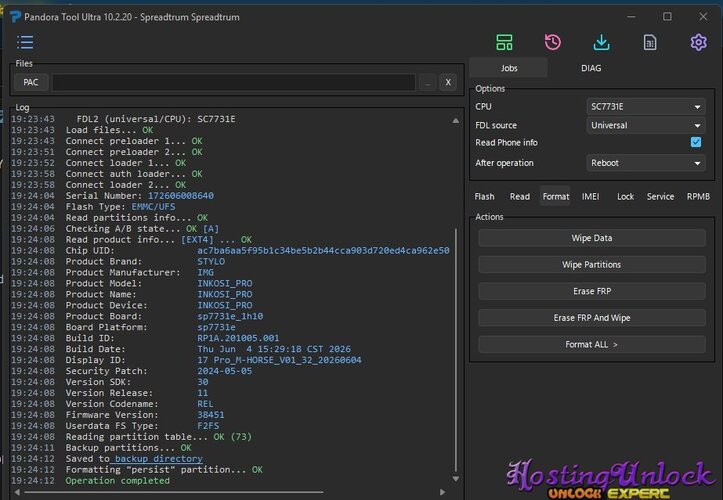The image size is (723, 500).
Task: Click the Erase FRP And Wipe button
Action: (x=592, y=318)
